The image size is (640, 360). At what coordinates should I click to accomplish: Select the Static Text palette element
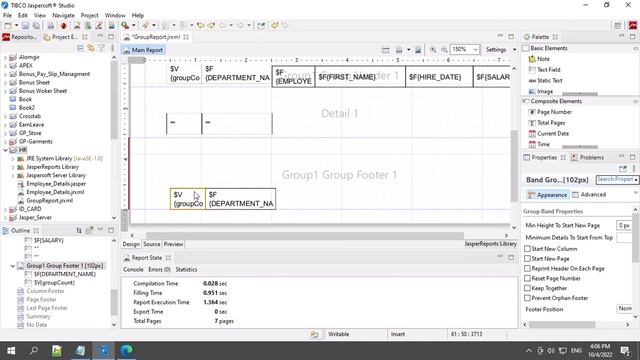(x=545, y=80)
